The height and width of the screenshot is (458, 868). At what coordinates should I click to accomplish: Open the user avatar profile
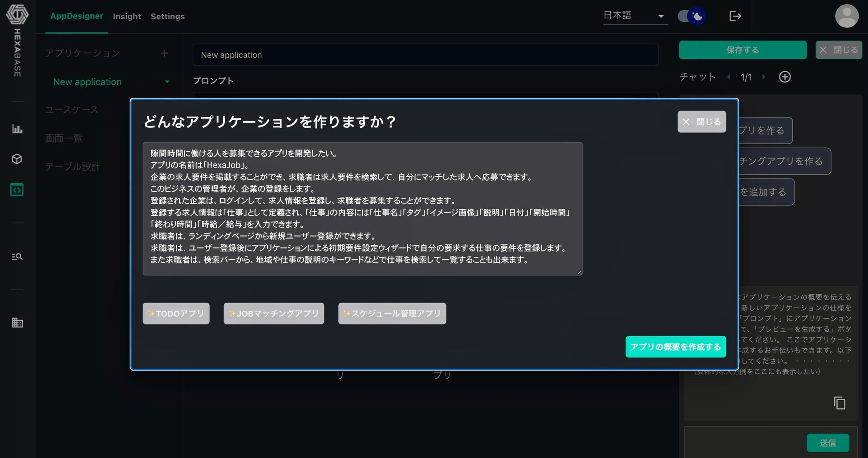coord(846,16)
